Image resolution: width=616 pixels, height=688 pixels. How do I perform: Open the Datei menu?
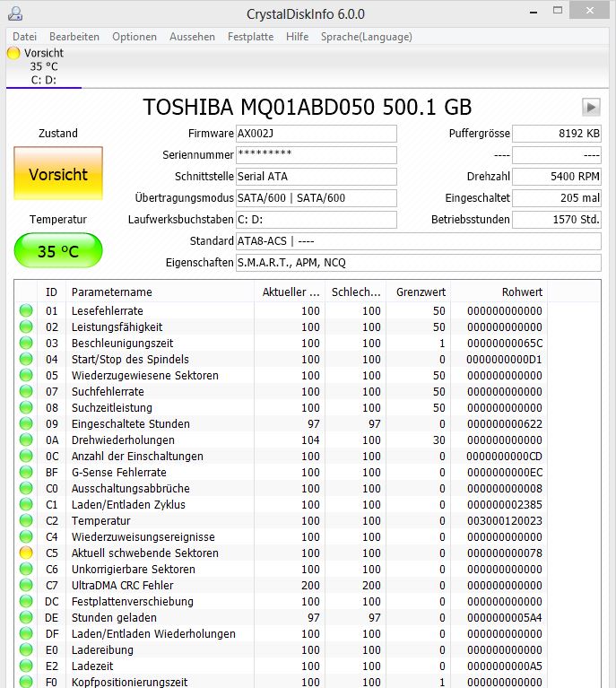[24, 37]
